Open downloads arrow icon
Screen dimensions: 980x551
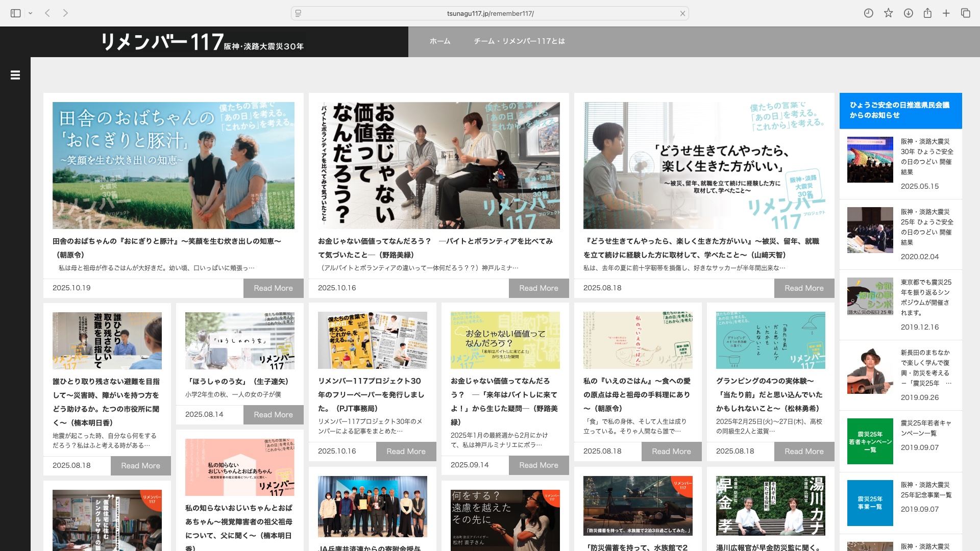[x=908, y=13]
